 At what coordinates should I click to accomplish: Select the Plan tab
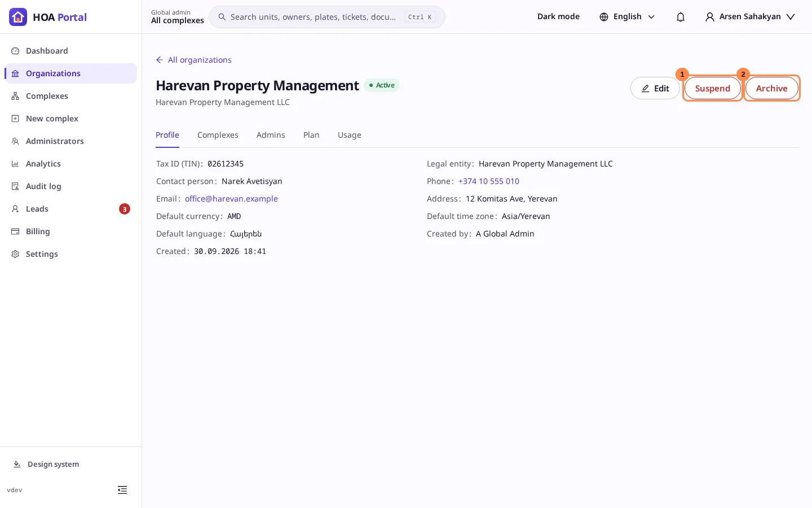(x=311, y=135)
